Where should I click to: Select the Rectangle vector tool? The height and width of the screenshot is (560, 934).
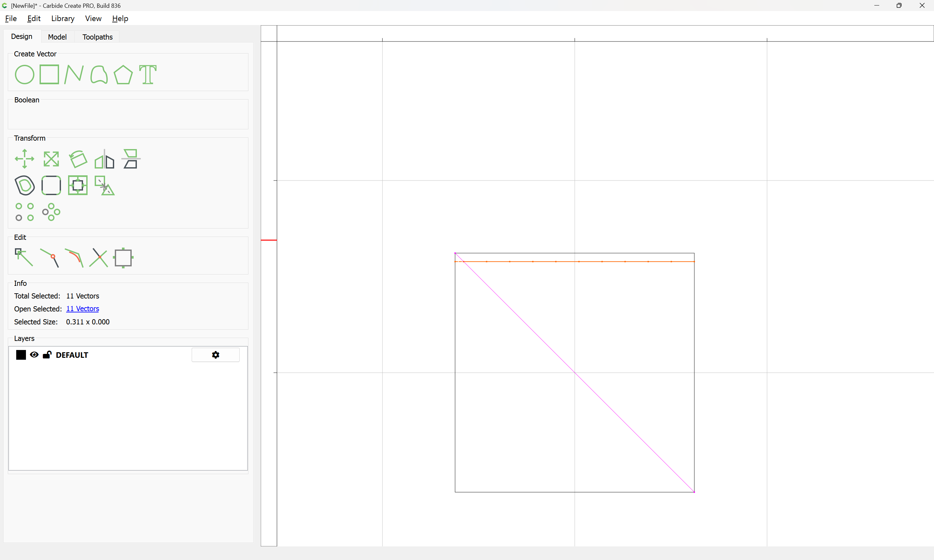pyautogui.click(x=49, y=74)
